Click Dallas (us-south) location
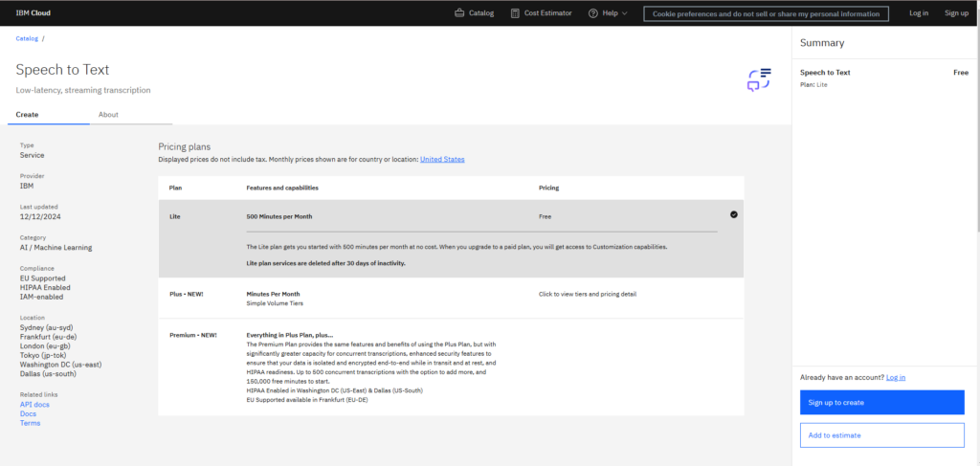This screenshot has width=980, height=466. click(48, 373)
